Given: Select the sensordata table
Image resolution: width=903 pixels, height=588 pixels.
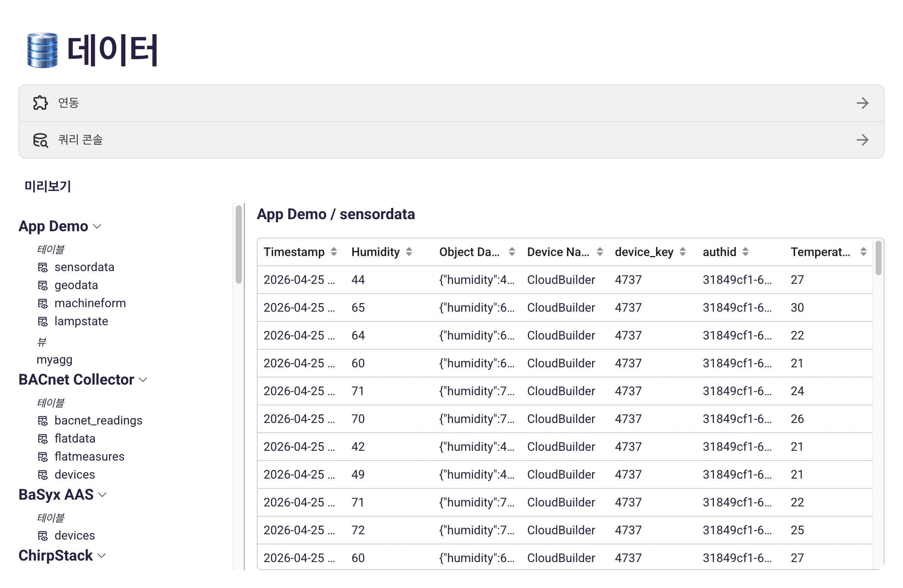Looking at the screenshot, I should pos(84,267).
